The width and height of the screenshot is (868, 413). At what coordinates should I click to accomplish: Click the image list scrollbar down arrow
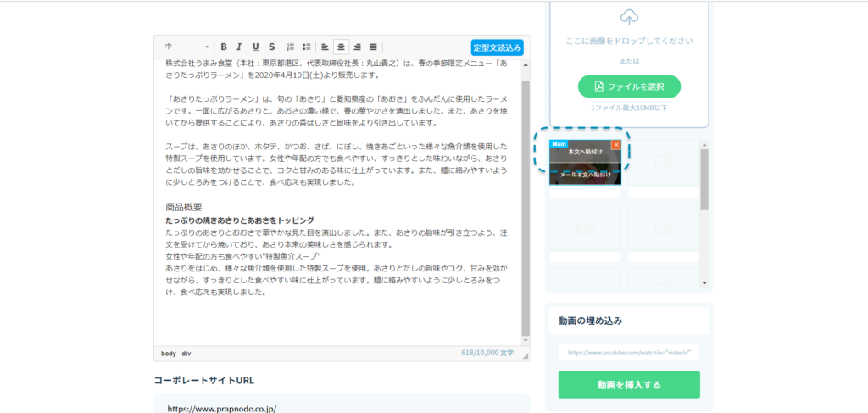click(704, 282)
